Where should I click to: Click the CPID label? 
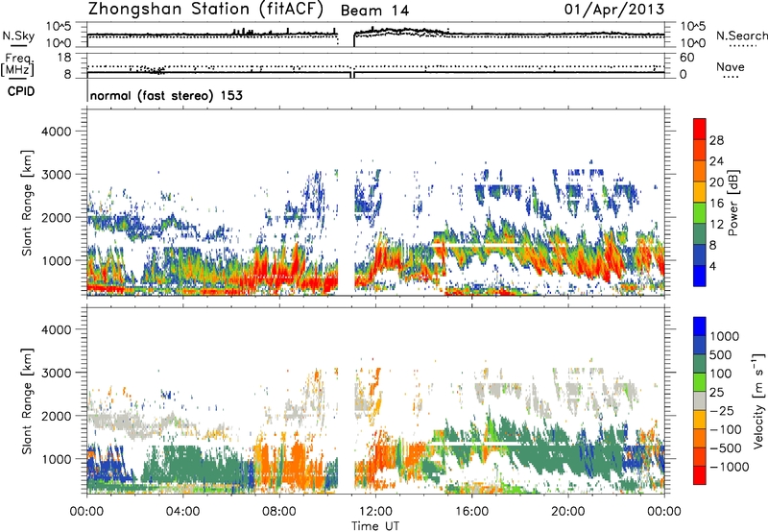pos(21,91)
